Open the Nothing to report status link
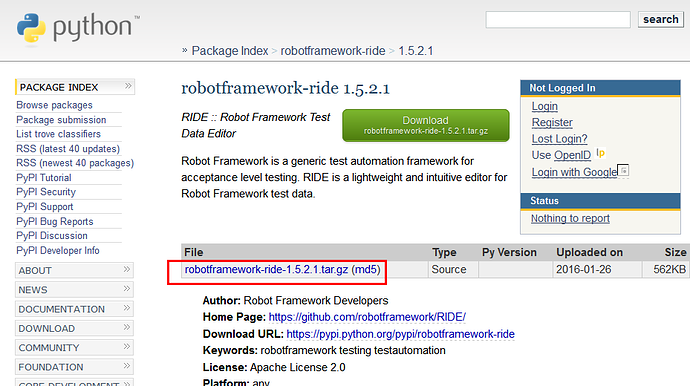 point(570,218)
